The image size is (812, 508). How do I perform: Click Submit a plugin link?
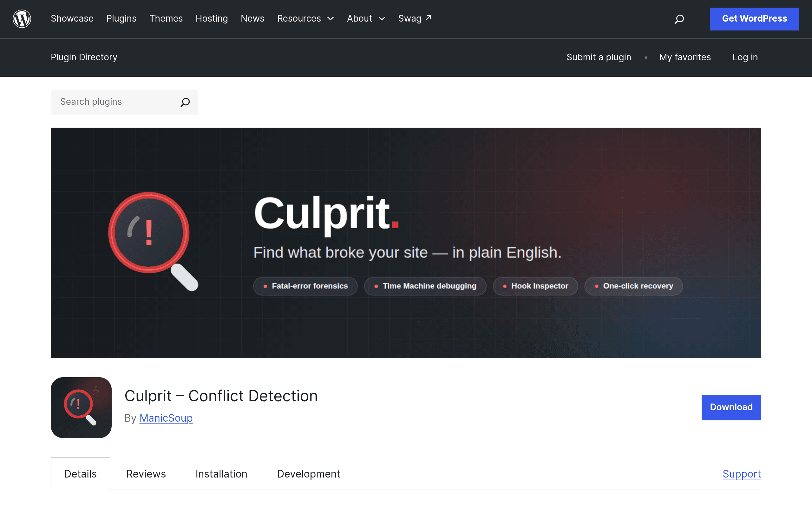click(599, 57)
